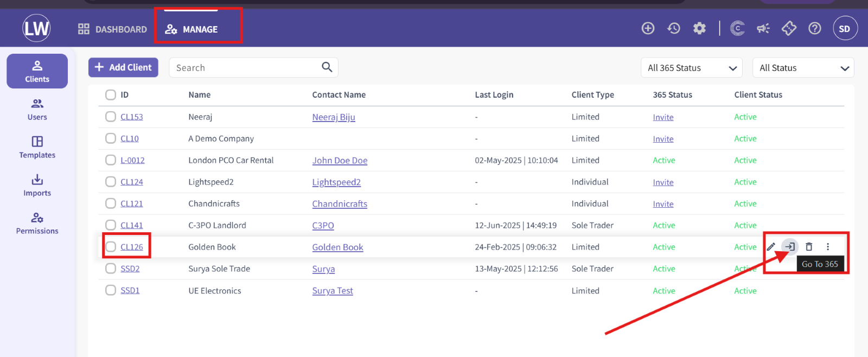
Task: Check the SSD1 row checkbox
Action: pos(111,290)
